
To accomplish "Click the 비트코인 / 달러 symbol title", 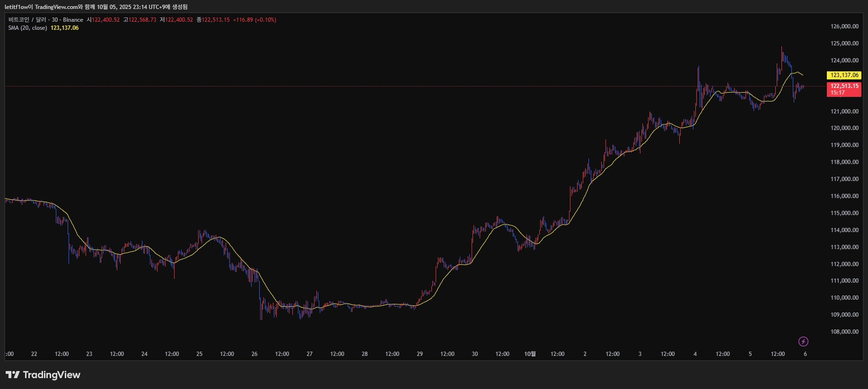I will (27, 20).
